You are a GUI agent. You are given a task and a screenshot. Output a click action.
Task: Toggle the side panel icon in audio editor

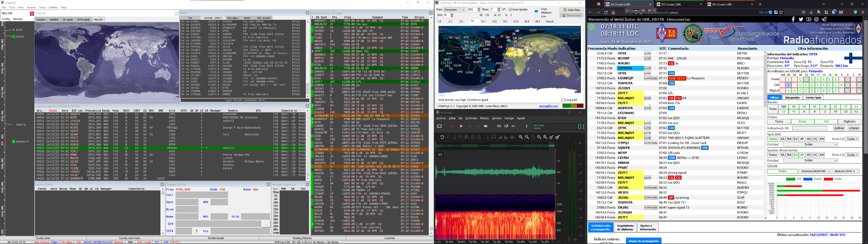439,126
